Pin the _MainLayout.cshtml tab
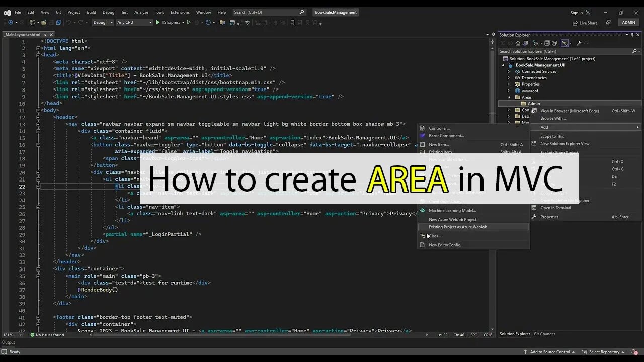Screen dimensions: 644x362 pos(44,35)
